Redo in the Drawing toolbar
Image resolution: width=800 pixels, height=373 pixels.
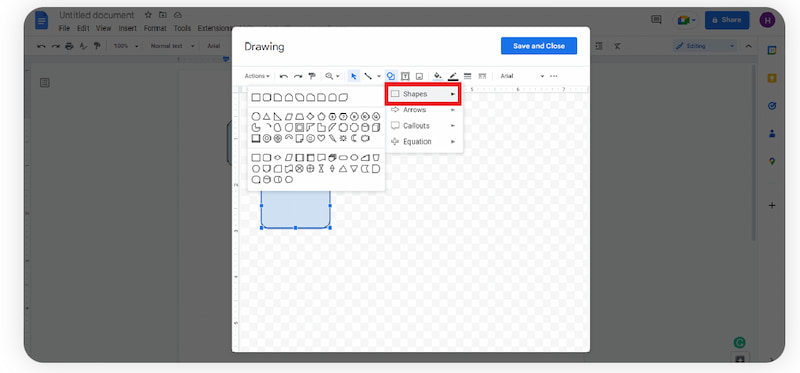click(298, 76)
